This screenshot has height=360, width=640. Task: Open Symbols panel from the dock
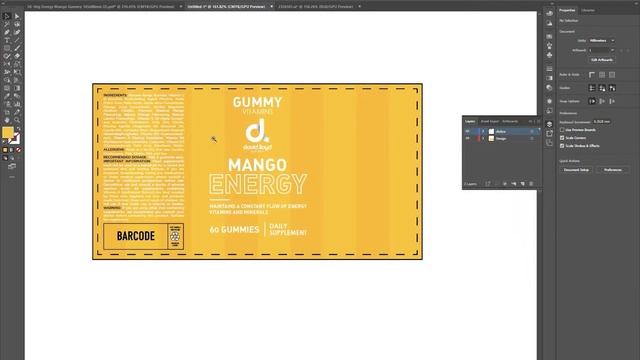point(549,55)
